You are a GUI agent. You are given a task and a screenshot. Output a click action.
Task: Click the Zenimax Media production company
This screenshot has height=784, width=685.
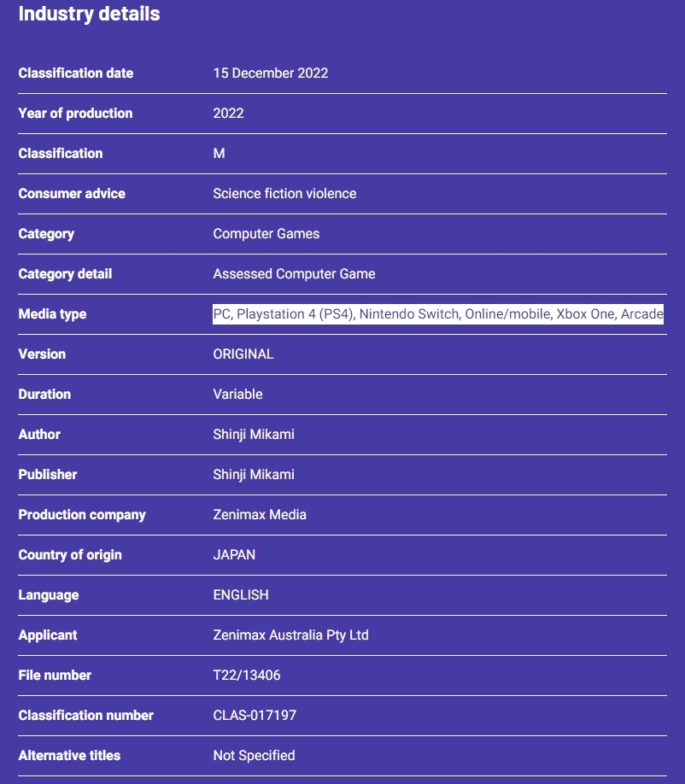(x=259, y=515)
